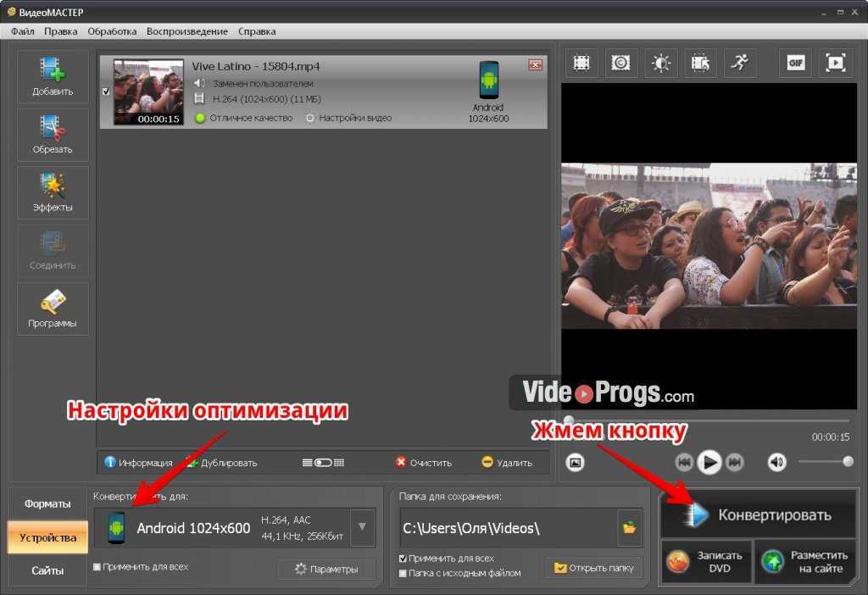Click the Vive Latino video thumbnail
868x595 pixels.
coord(148,92)
